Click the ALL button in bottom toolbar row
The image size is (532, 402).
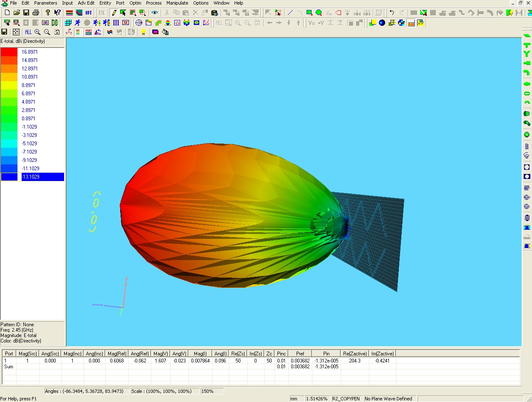click(28, 32)
